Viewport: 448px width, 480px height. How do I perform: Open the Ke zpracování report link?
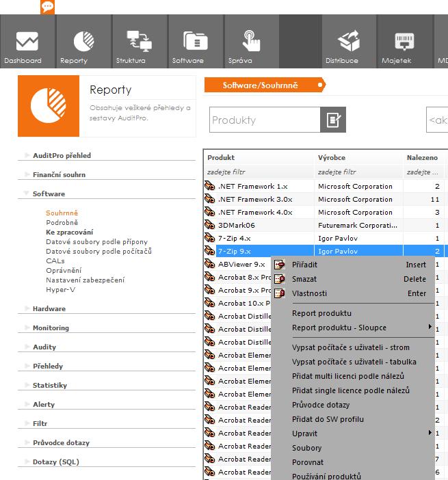pos(70,232)
